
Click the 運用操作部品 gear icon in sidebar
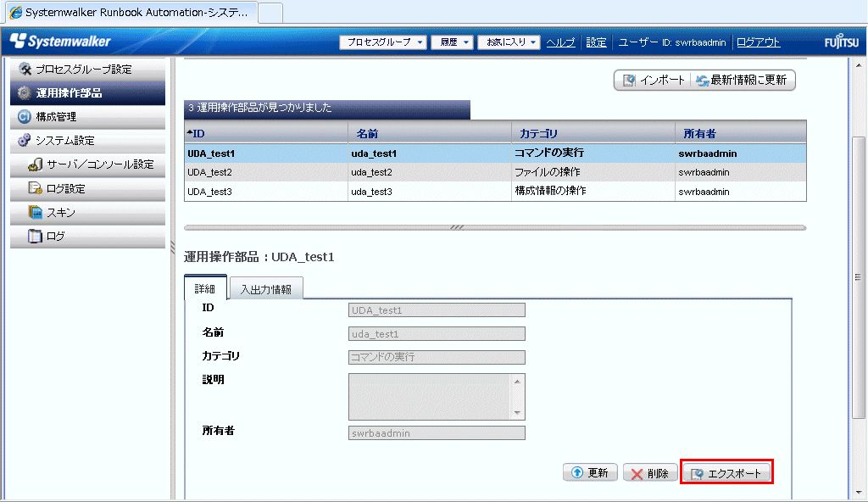(24, 92)
